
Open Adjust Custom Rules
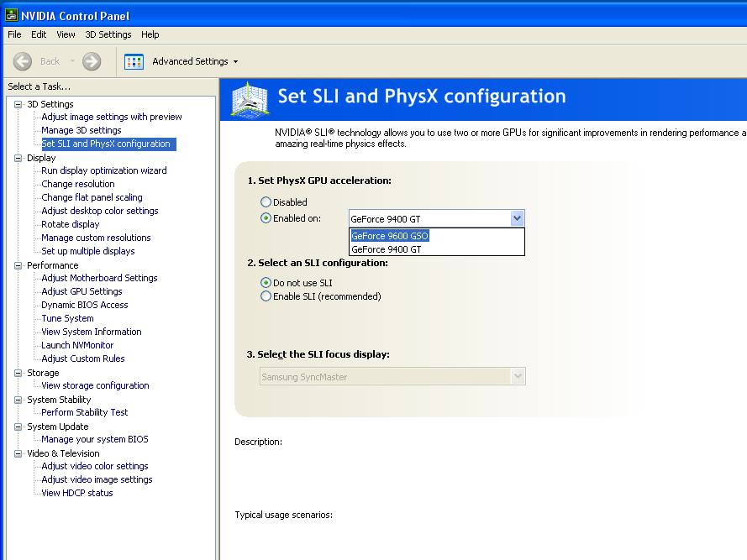point(83,359)
